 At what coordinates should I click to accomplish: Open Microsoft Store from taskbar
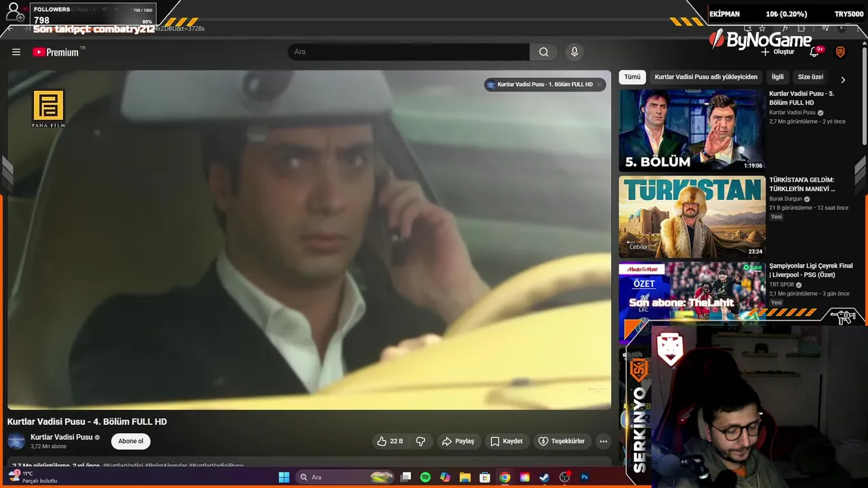coord(485,477)
